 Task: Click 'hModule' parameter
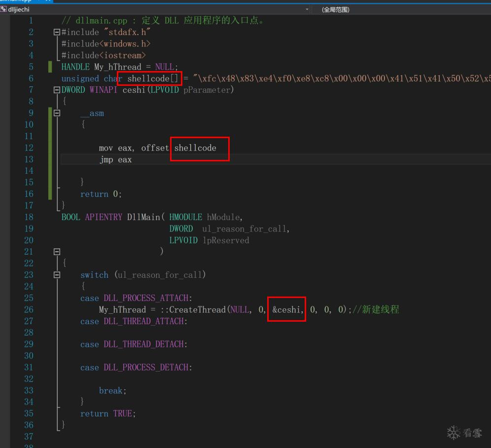click(223, 217)
